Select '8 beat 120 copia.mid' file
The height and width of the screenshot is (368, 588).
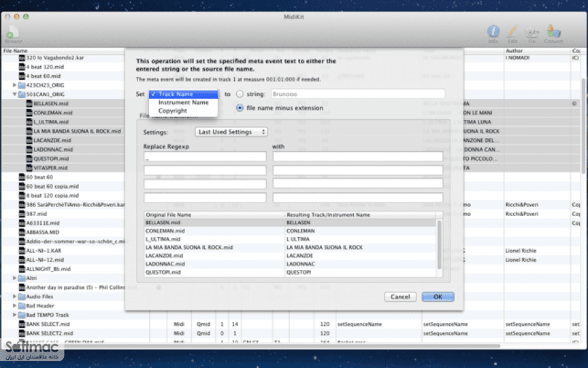tap(52, 196)
